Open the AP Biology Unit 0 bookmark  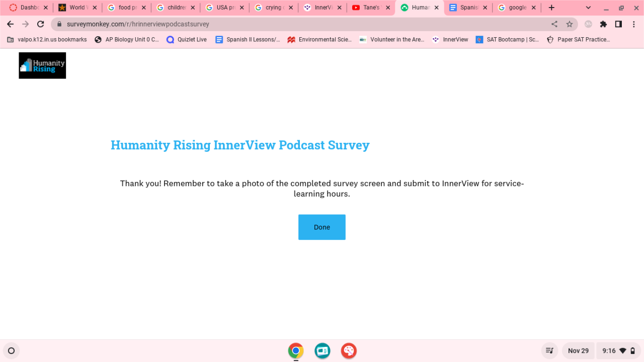(126, 40)
